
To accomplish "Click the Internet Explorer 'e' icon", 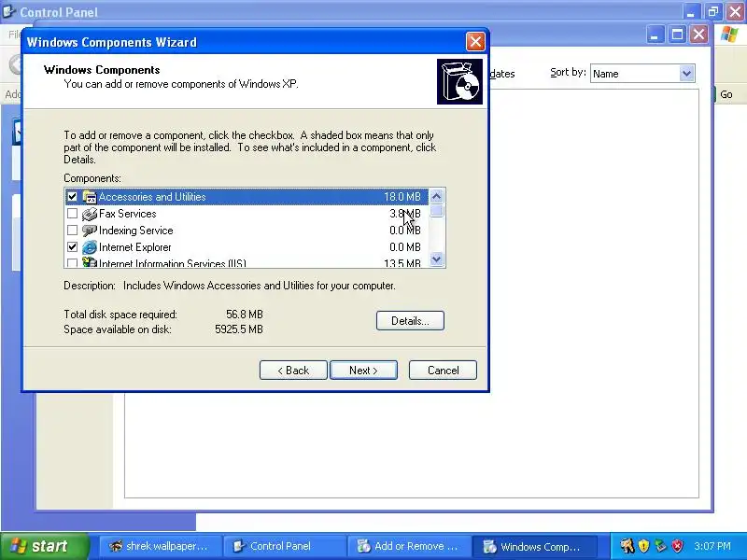I will point(89,247).
